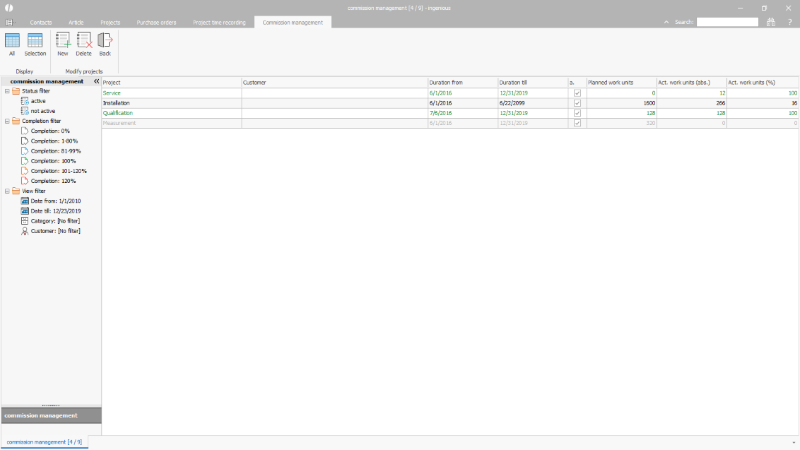This screenshot has width=800, height=450.
Task: Collapse the Completion filter tree node
Action: click(x=7, y=121)
